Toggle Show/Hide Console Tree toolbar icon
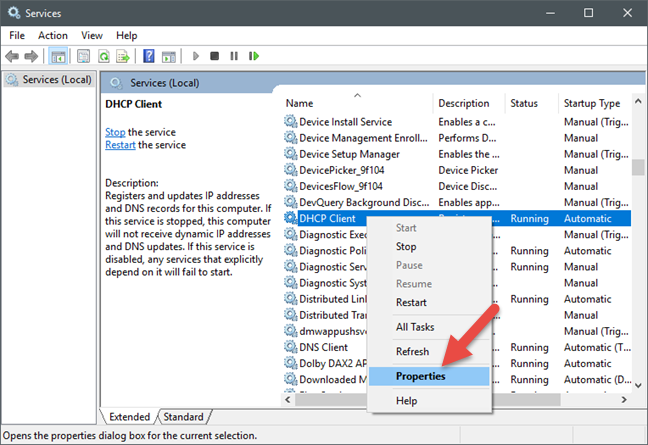The height and width of the screenshot is (445, 648). point(58,56)
